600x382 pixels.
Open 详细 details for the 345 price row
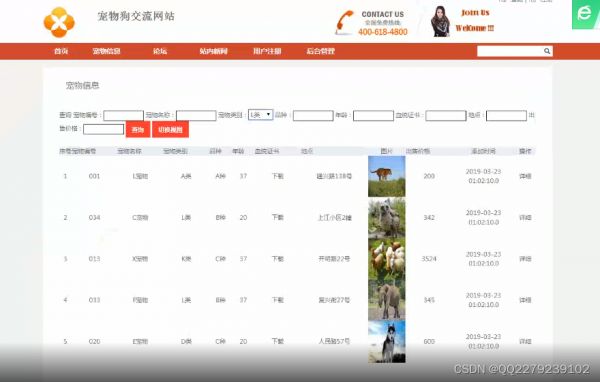click(x=525, y=300)
